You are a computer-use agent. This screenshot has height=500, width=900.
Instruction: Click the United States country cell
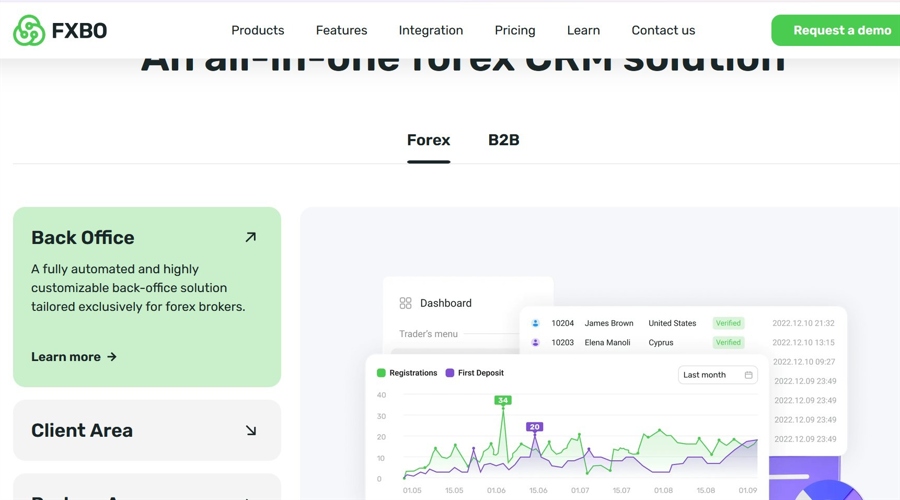(x=672, y=323)
